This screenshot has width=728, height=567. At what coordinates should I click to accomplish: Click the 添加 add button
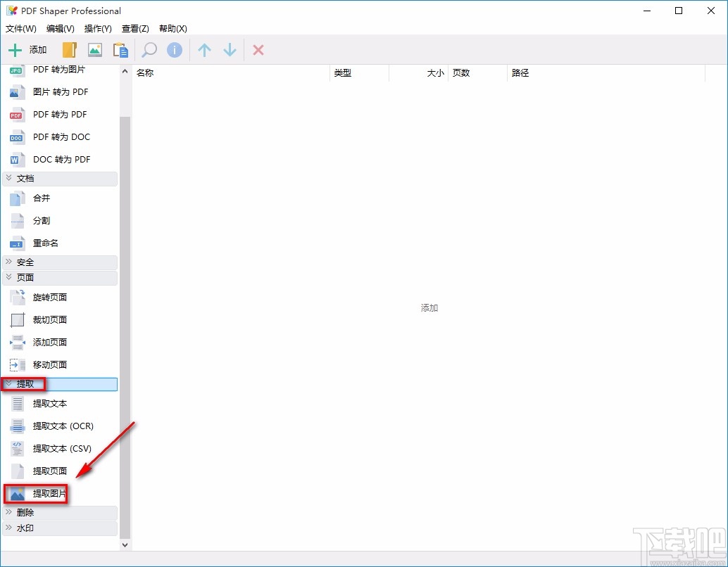point(28,50)
